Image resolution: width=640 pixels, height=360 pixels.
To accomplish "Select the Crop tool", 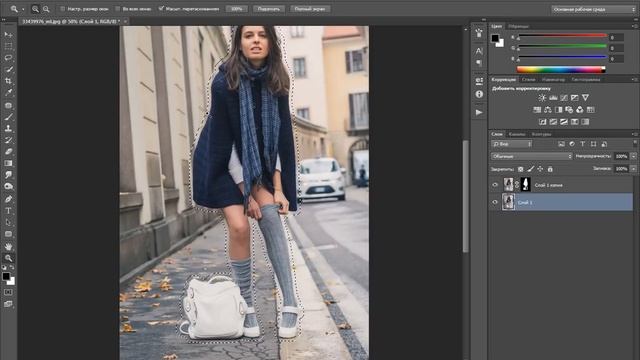I will pos(8,81).
